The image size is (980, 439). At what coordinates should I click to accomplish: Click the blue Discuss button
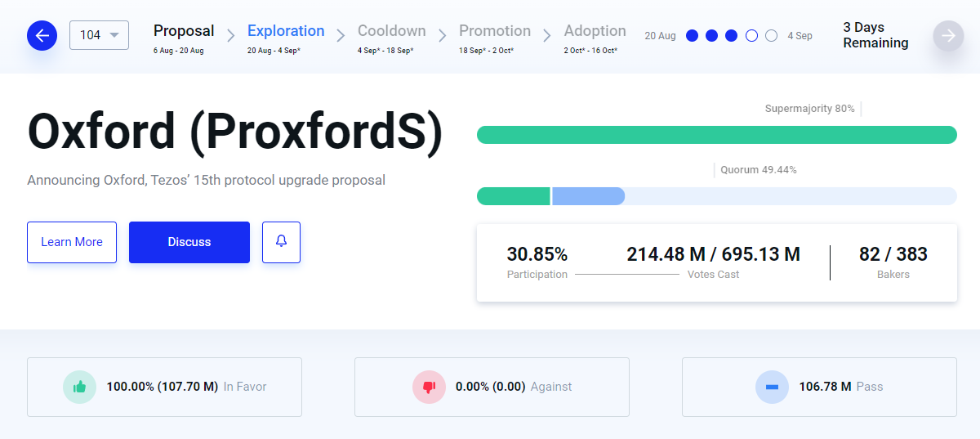[189, 242]
